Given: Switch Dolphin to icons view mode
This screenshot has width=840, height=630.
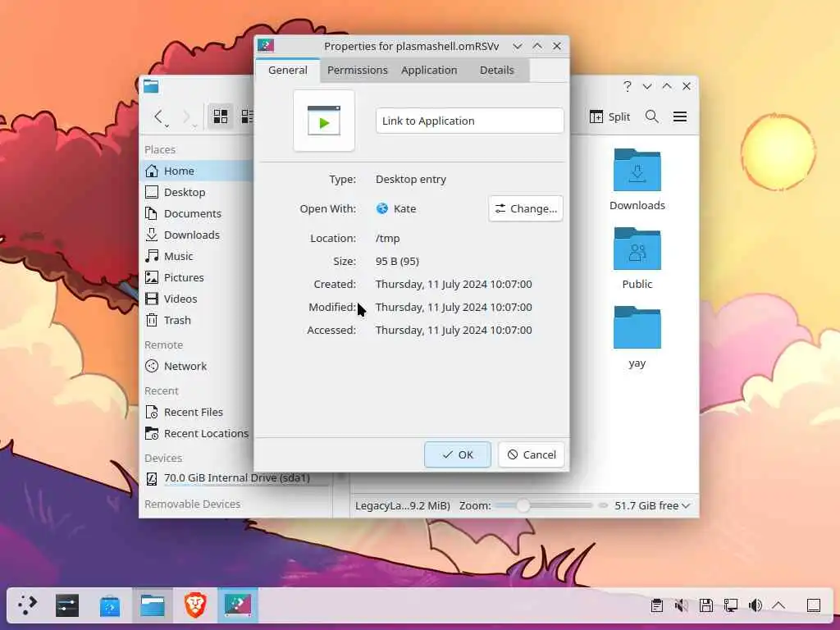Looking at the screenshot, I should click(220, 116).
